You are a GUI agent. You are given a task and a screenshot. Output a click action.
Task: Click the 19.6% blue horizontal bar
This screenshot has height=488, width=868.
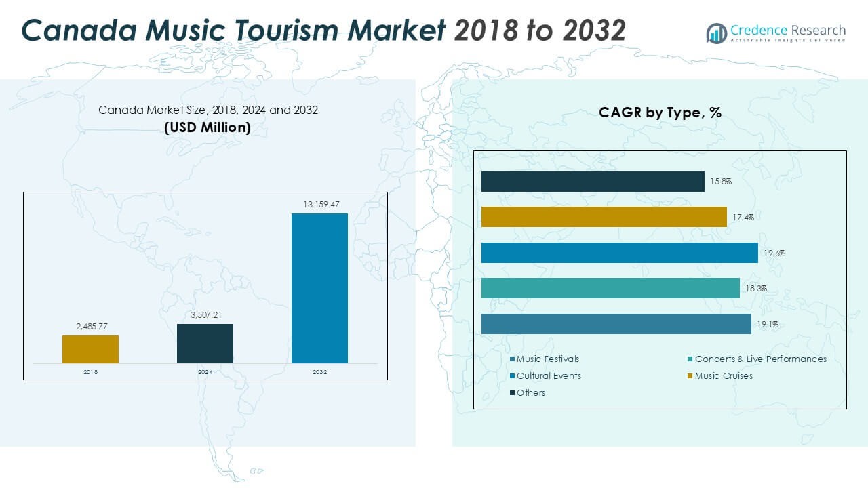(619, 253)
